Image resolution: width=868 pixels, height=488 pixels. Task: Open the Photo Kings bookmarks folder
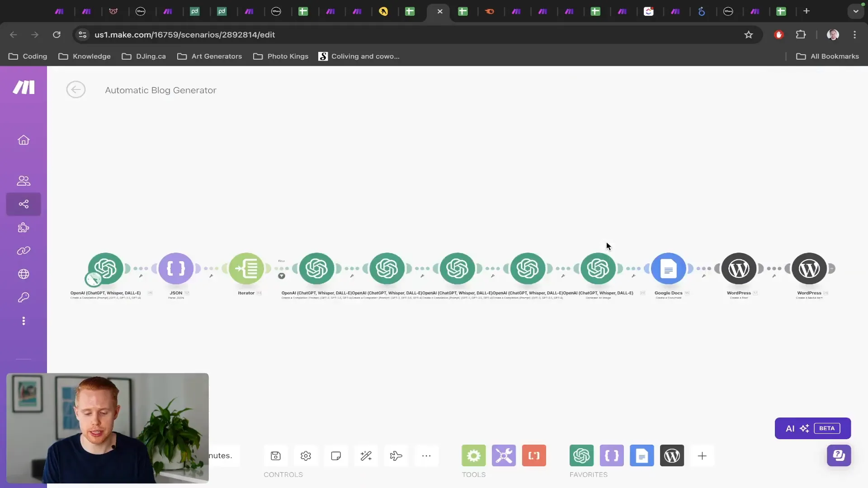tap(281, 56)
